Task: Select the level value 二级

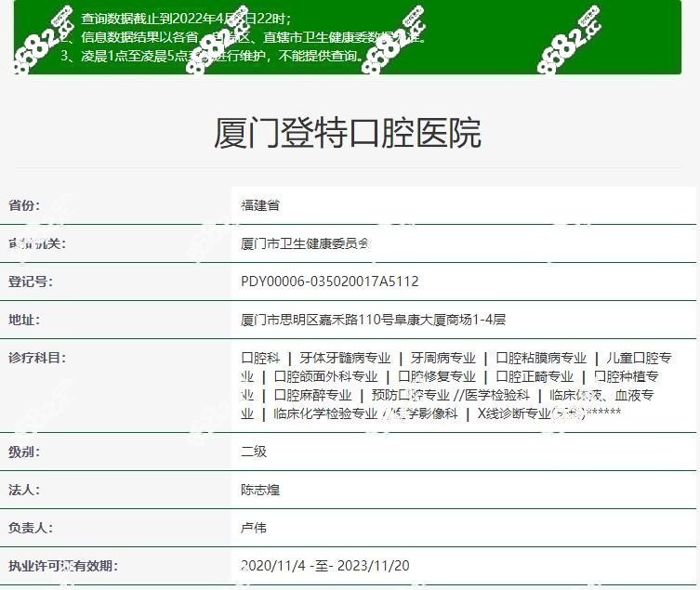Action: [x=254, y=452]
